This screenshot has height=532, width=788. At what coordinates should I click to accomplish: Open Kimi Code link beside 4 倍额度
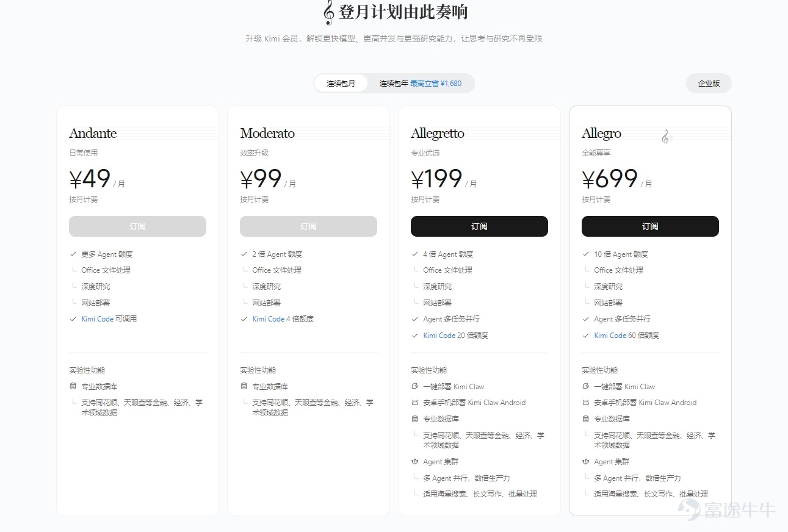click(269, 319)
